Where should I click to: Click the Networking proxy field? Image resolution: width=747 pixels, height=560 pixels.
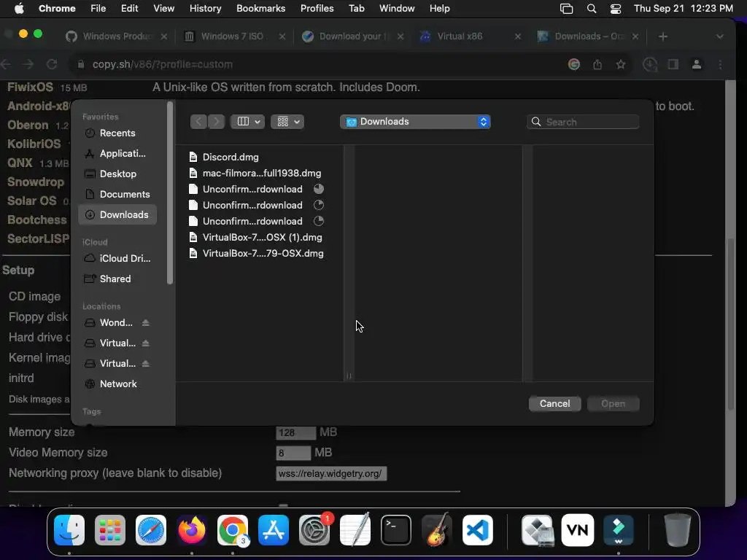click(331, 474)
